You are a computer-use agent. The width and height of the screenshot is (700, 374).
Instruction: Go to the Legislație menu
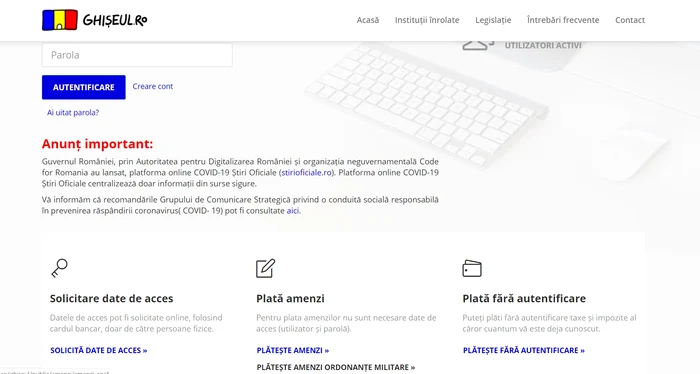tap(493, 20)
